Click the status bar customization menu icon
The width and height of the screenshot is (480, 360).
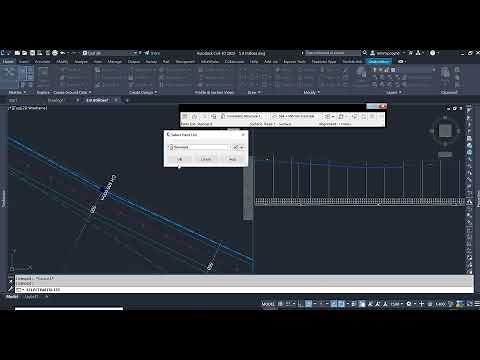pyautogui.click(x=477, y=304)
